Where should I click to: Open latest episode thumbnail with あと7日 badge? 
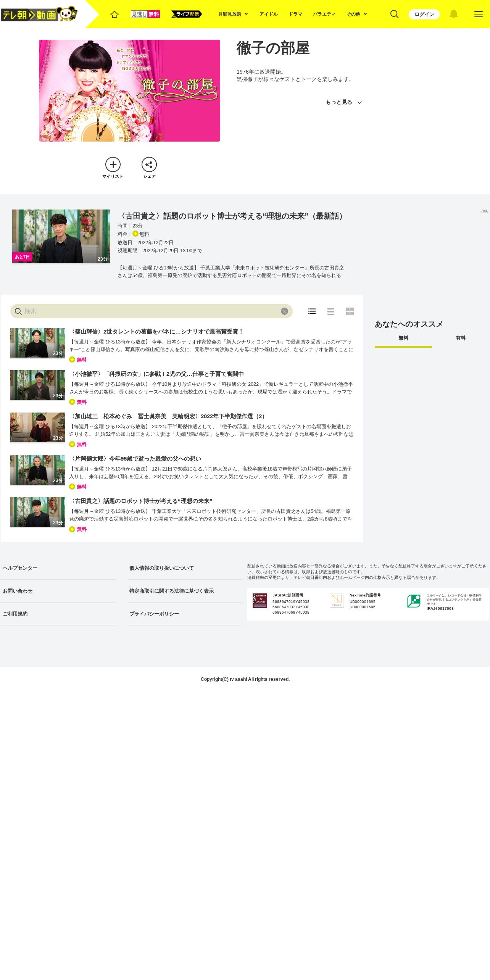pyautogui.click(x=61, y=236)
